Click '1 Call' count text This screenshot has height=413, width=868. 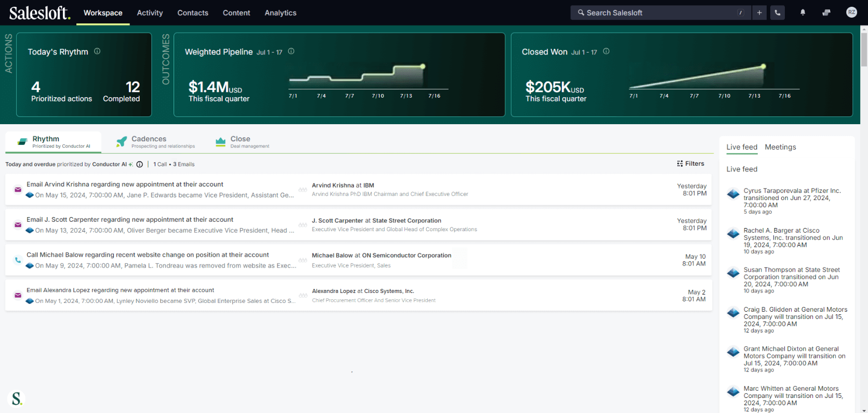click(x=160, y=164)
